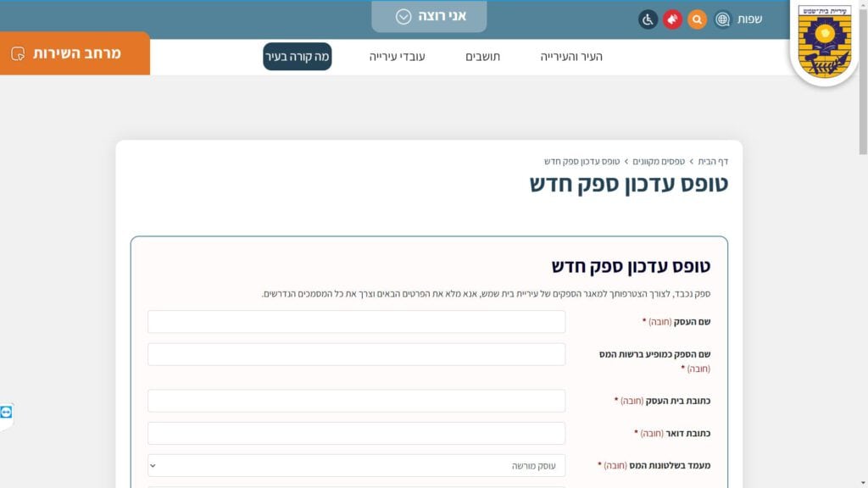The width and height of the screenshot is (868, 488).
Task: Go to 'דף הבית' breadcrumb link
Action: (x=713, y=161)
